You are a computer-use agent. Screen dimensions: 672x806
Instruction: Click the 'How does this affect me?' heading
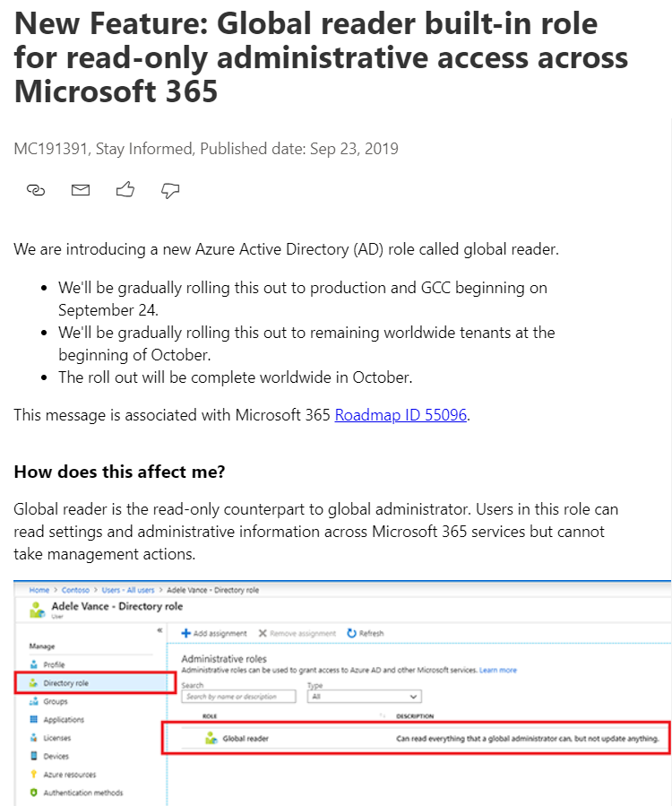(x=120, y=472)
